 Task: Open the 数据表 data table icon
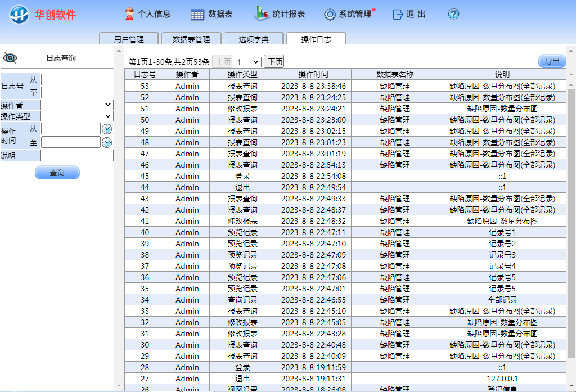point(197,15)
